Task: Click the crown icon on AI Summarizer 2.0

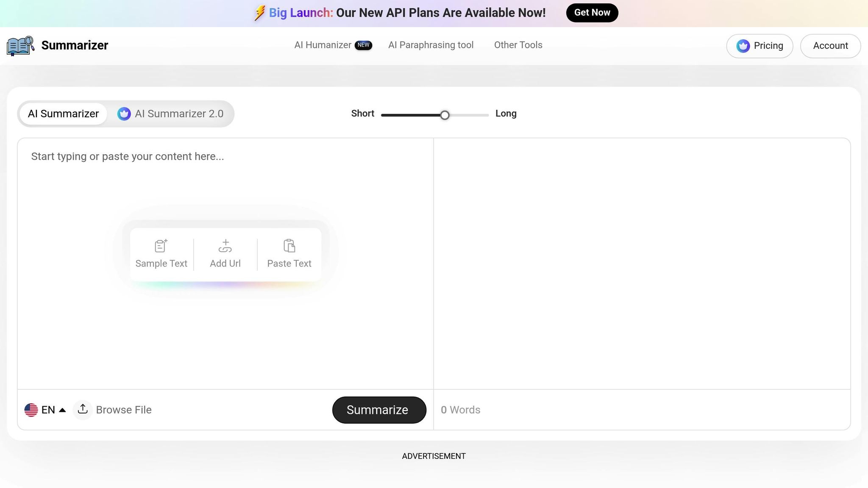Action: pyautogui.click(x=124, y=114)
